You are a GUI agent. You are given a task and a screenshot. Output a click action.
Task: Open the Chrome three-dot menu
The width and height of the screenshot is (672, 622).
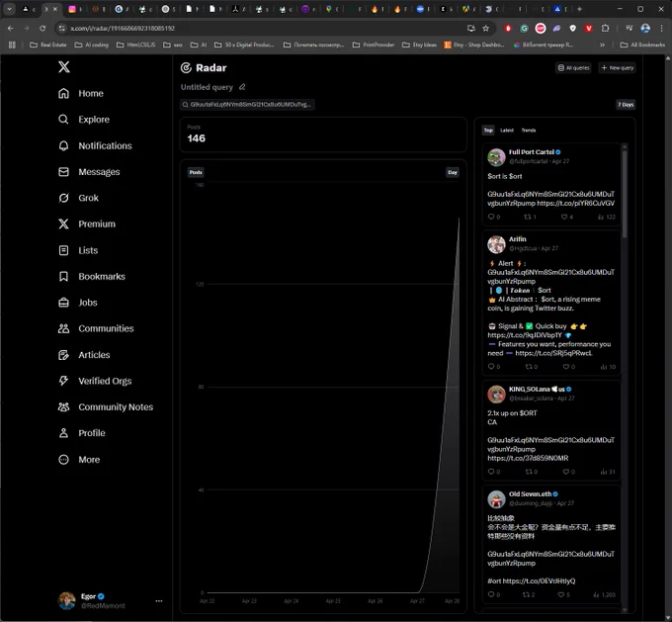(x=662, y=29)
